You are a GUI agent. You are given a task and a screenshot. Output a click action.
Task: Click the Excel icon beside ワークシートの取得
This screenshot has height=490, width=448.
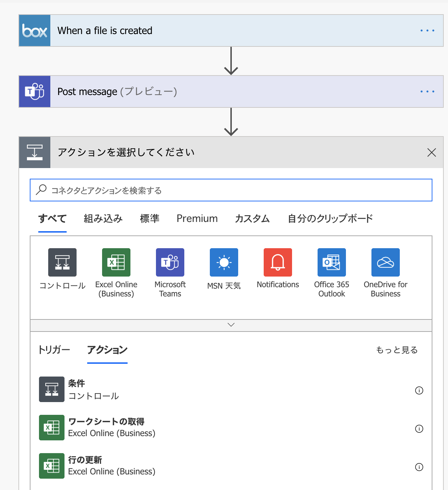(x=52, y=428)
